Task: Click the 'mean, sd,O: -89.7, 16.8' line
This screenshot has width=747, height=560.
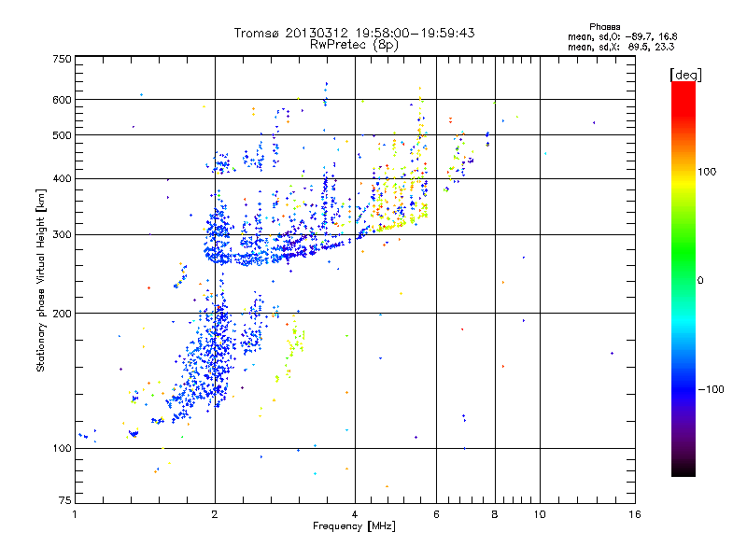Action: pyautogui.click(x=622, y=36)
